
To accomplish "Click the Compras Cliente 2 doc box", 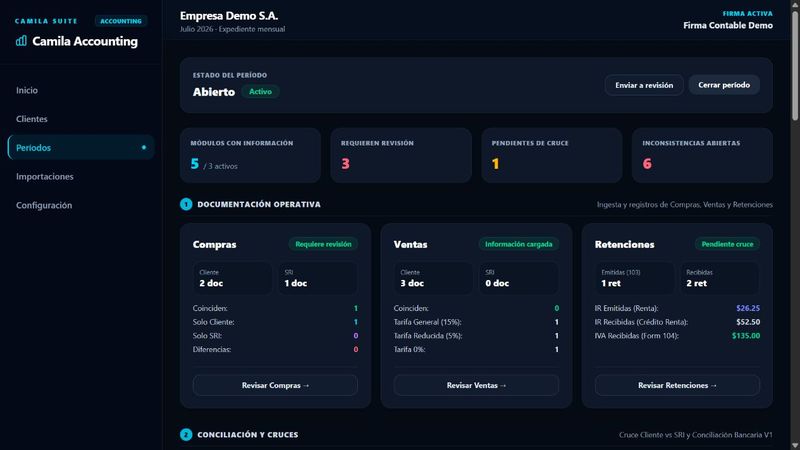I will (x=232, y=278).
